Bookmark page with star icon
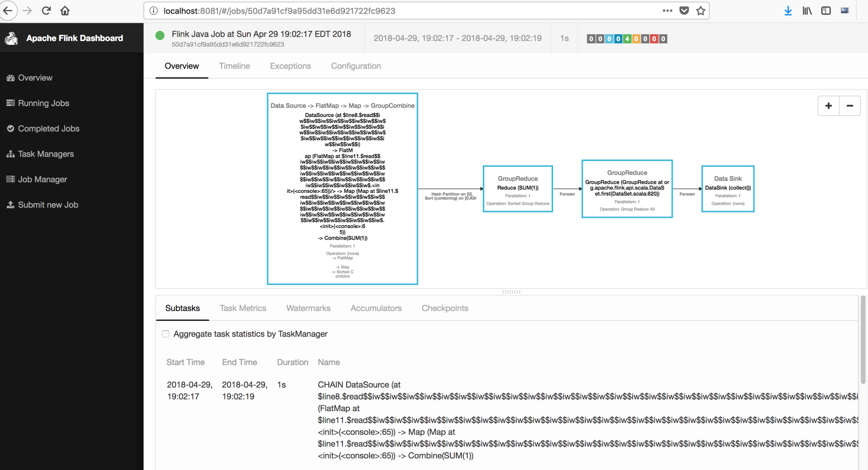The height and width of the screenshot is (470, 868). coord(701,11)
